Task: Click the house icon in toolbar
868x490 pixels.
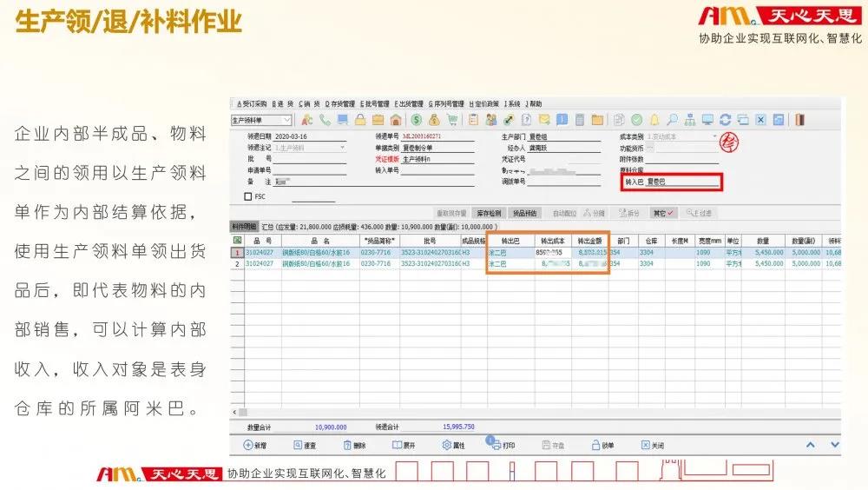Action: 395,120
